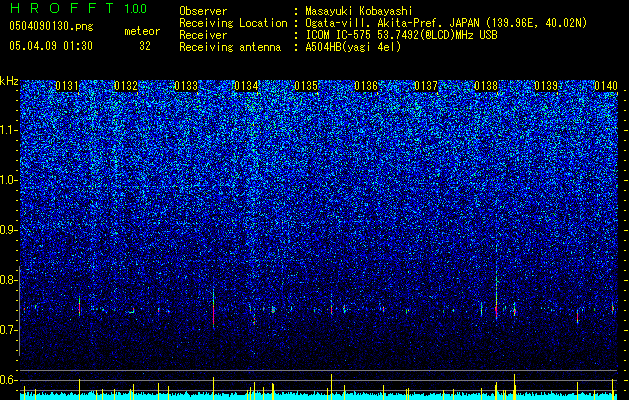The image size is (629, 400).
Task: Click the 0134 time marker
Action: coord(246,86)
